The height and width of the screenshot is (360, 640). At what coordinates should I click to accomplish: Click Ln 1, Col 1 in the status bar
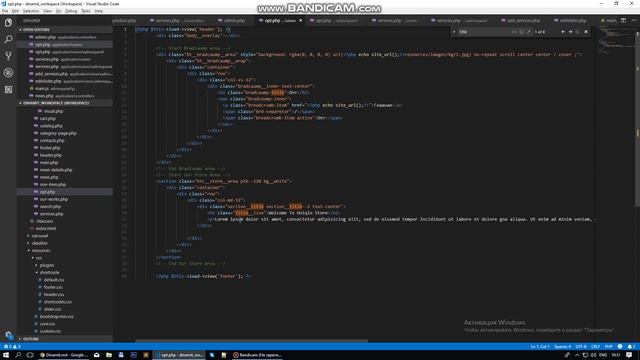coord(540,347)
